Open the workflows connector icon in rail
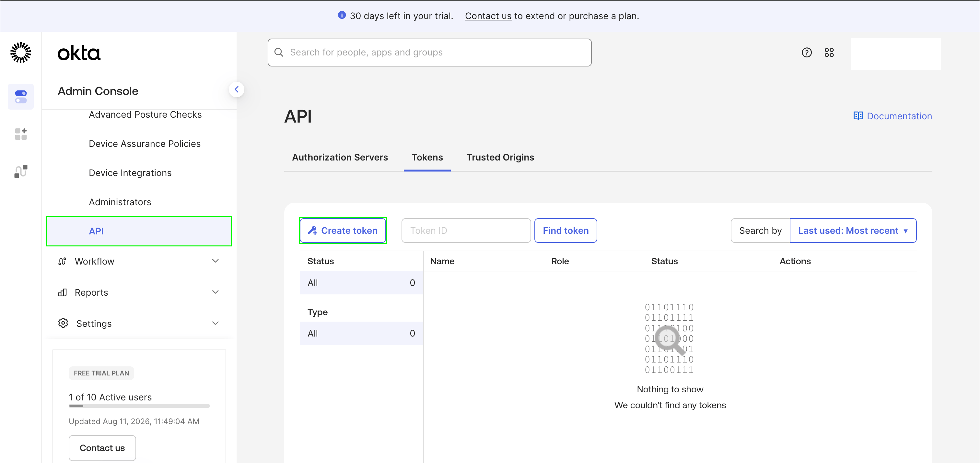 (x=20, y=171)
